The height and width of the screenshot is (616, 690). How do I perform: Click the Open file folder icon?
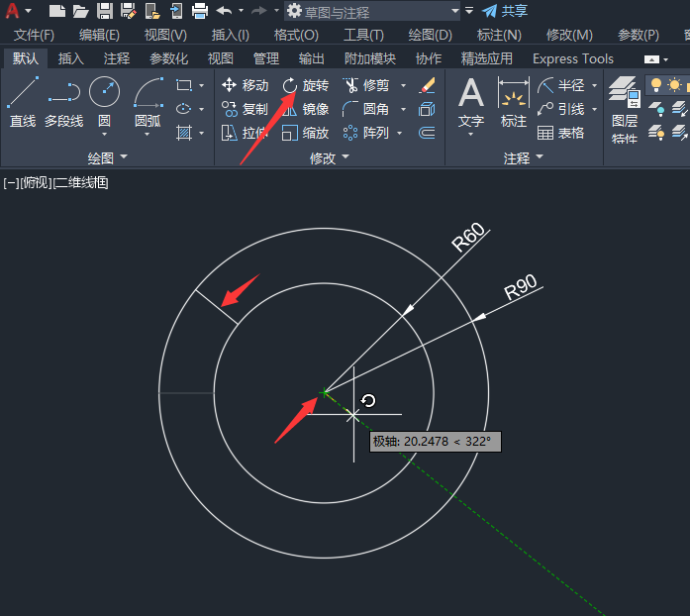click(80, 11)
